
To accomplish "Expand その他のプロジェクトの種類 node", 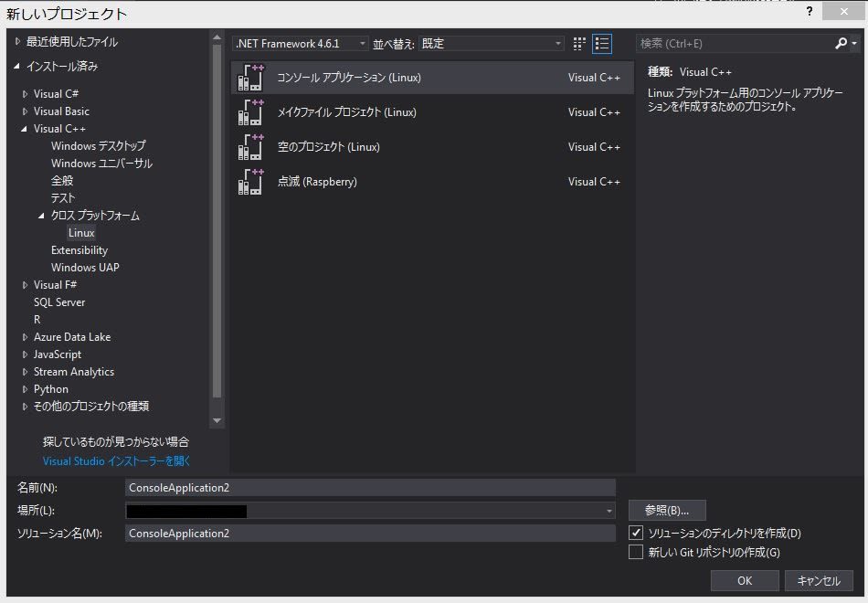I will coord(25,407).
